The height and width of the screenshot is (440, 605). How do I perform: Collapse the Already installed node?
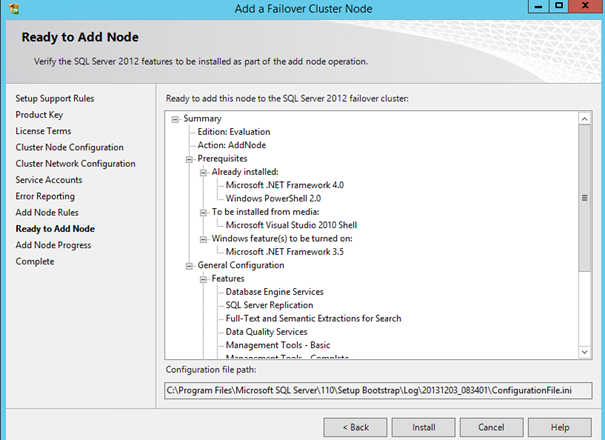coord(202,172)
